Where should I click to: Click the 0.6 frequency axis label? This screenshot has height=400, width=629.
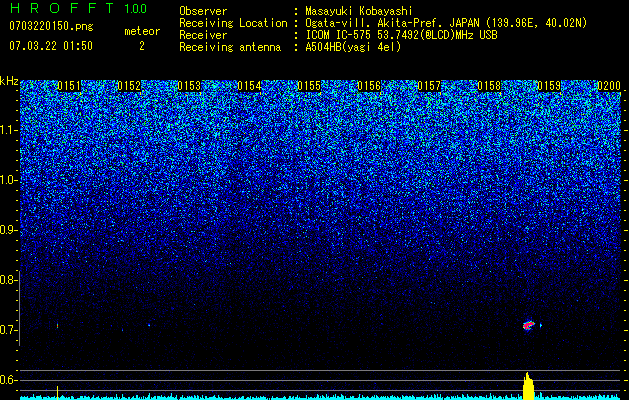click(x=8, y=380)
